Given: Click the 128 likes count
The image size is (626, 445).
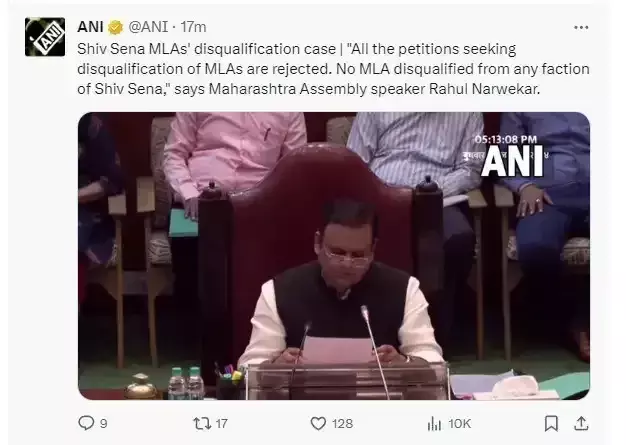Looking at the screenshot, I should coord(343,423).
